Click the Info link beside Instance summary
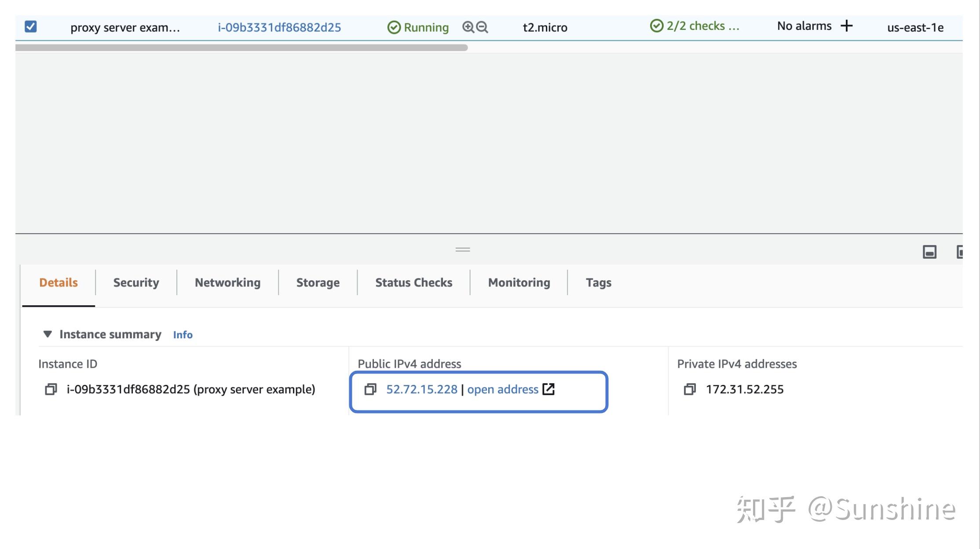 [183, 335]
